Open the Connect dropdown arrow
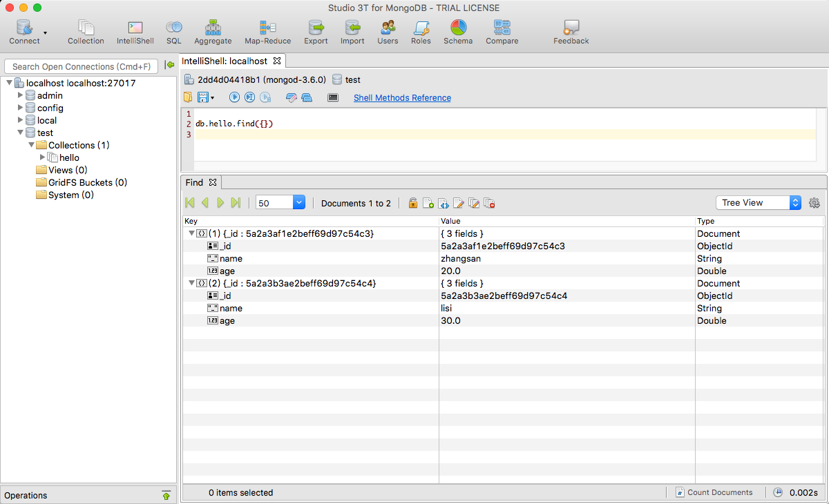The height and width of the screenshot is (504, 829). click(x=46, y=32)
